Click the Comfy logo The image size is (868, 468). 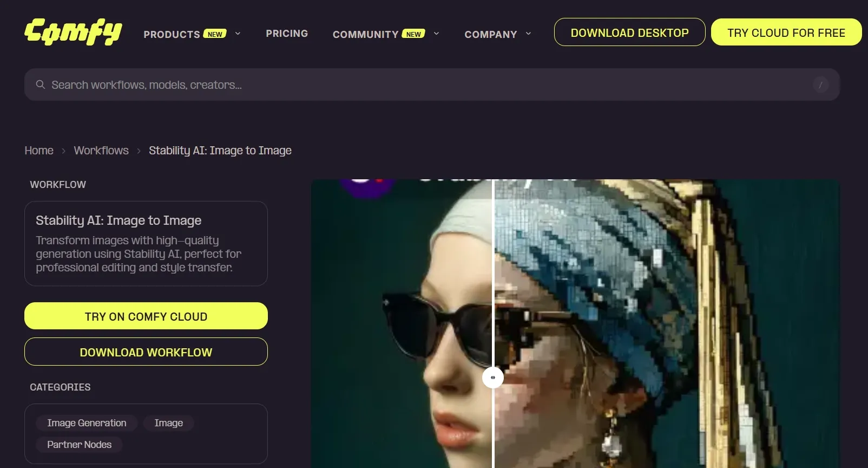(73, 32)
